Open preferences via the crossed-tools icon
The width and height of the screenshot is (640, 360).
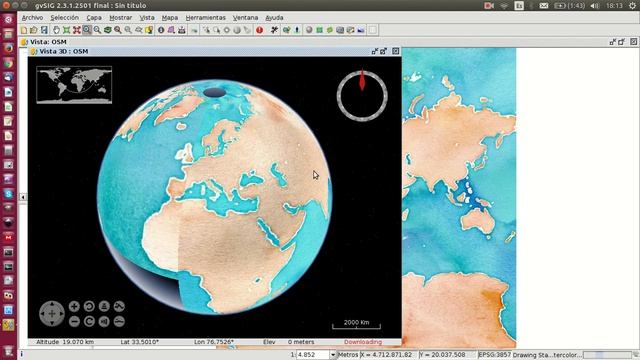pyautogui.click(x=274, y=30)
